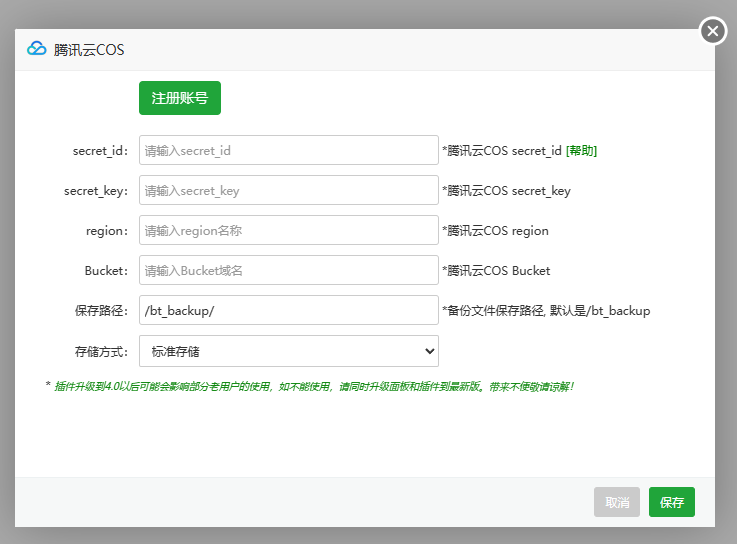Click the Bucket: field label
Image resolution: width=737 pixels, height=544 pixels.
pos(106,271)
